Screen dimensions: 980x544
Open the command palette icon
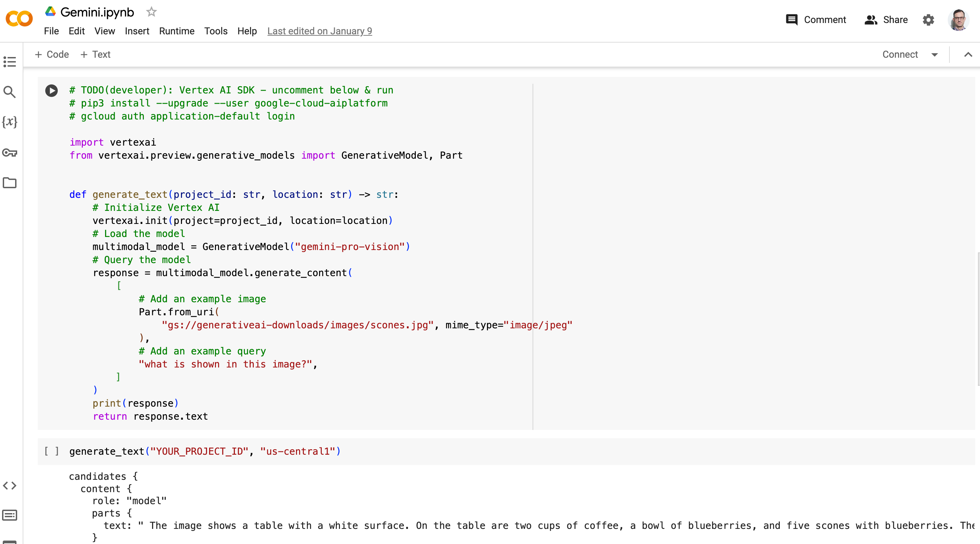coord(10,515)
